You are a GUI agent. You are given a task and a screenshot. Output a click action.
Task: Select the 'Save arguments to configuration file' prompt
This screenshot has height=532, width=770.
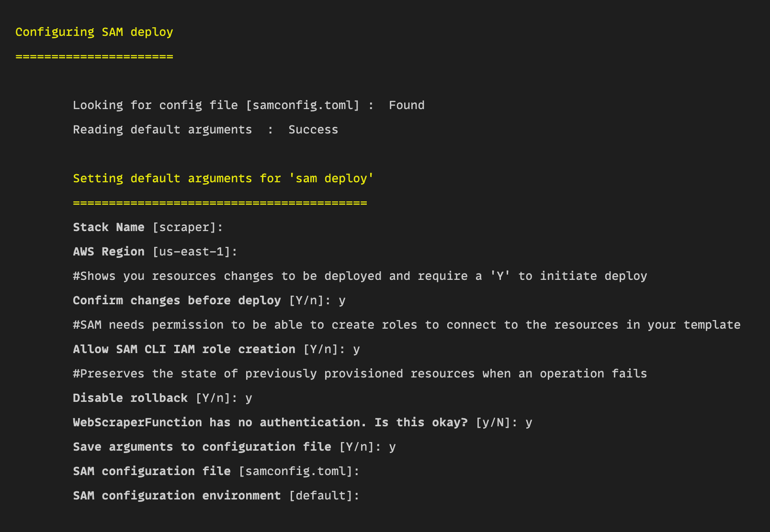201,446
